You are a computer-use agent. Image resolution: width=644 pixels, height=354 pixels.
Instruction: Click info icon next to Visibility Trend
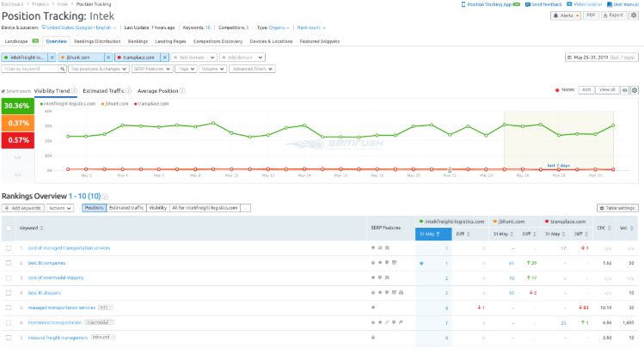(x=74, y=91)
